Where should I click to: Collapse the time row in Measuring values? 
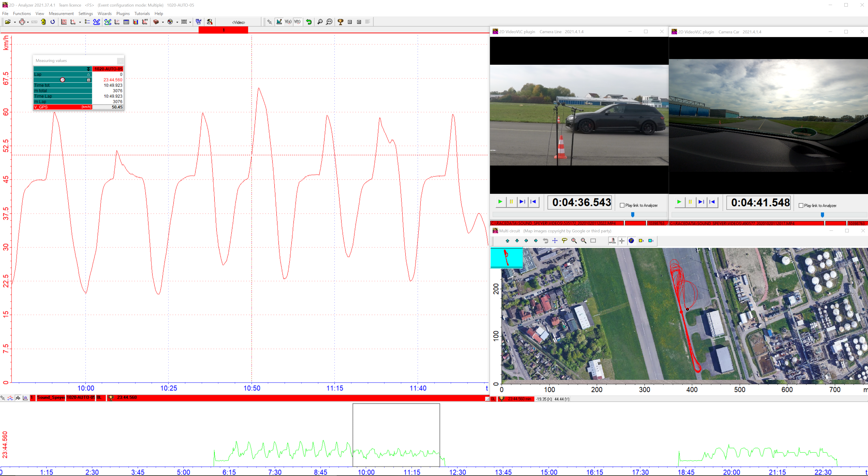tap(89, 80)
